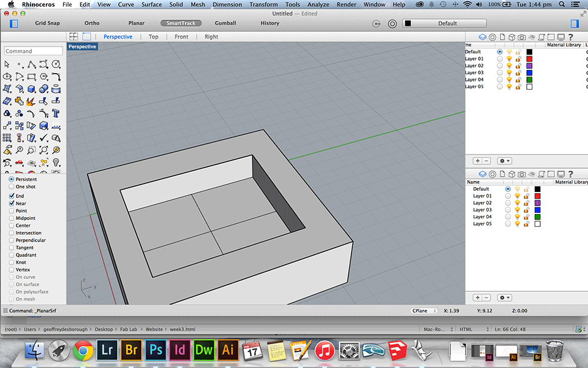Switch to single-viewport layout icon
The width and height of the screenshot is (588, 368).
click(x=86, y=36)
